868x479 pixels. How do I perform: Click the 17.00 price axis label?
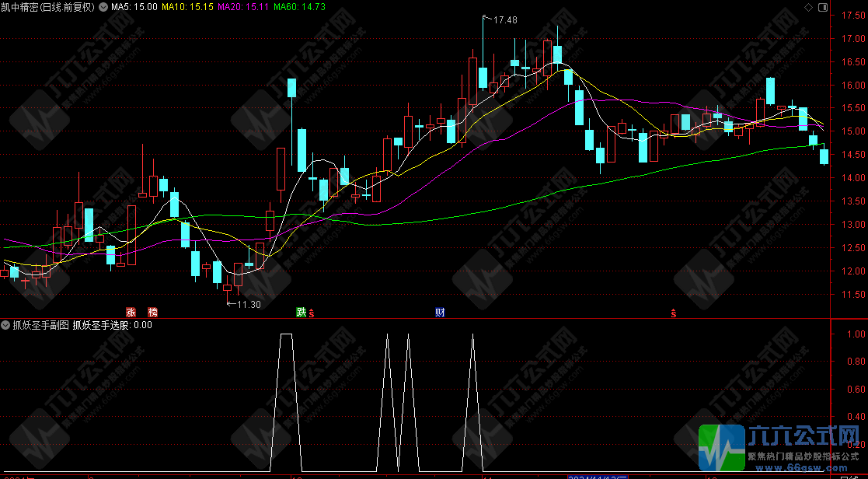coord(852,39)
